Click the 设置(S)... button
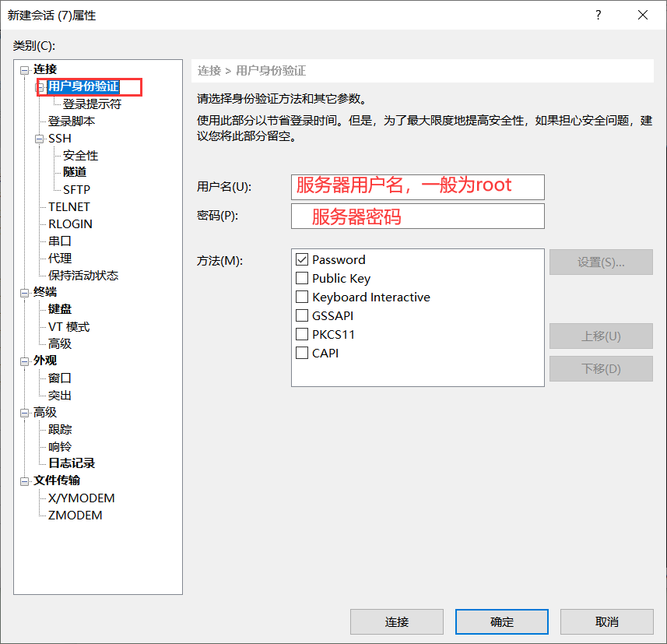Screen dimensions: 667x644 (601, 262)
